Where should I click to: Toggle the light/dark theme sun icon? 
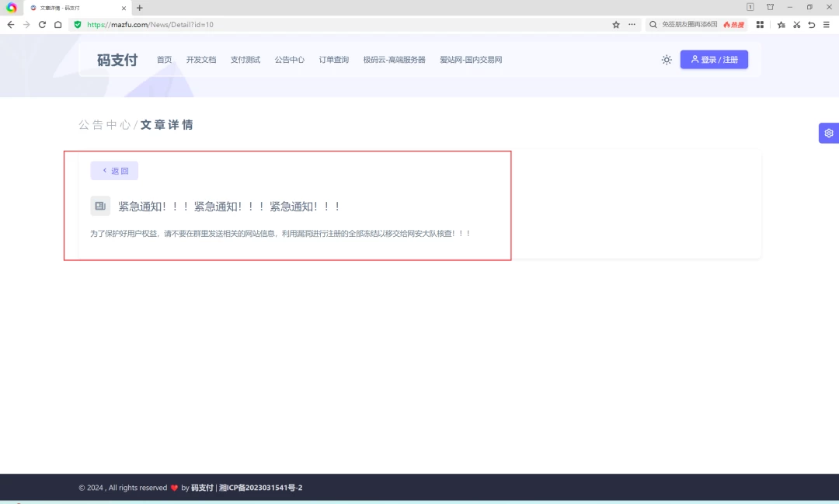click(667, 60)
